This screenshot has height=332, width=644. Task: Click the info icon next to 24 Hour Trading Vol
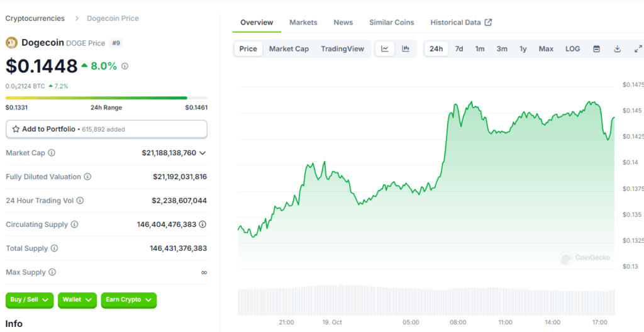pos(80,201)
